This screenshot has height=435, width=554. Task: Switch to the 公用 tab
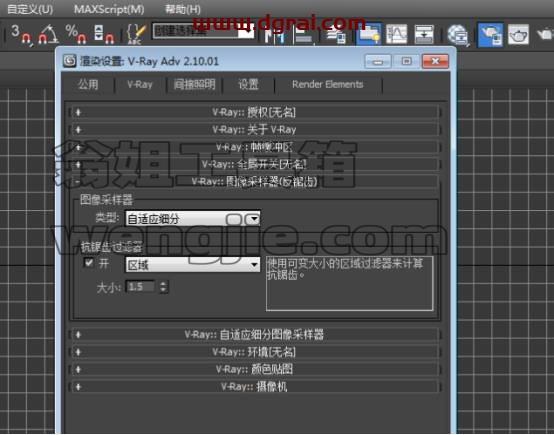pos(88,84)
